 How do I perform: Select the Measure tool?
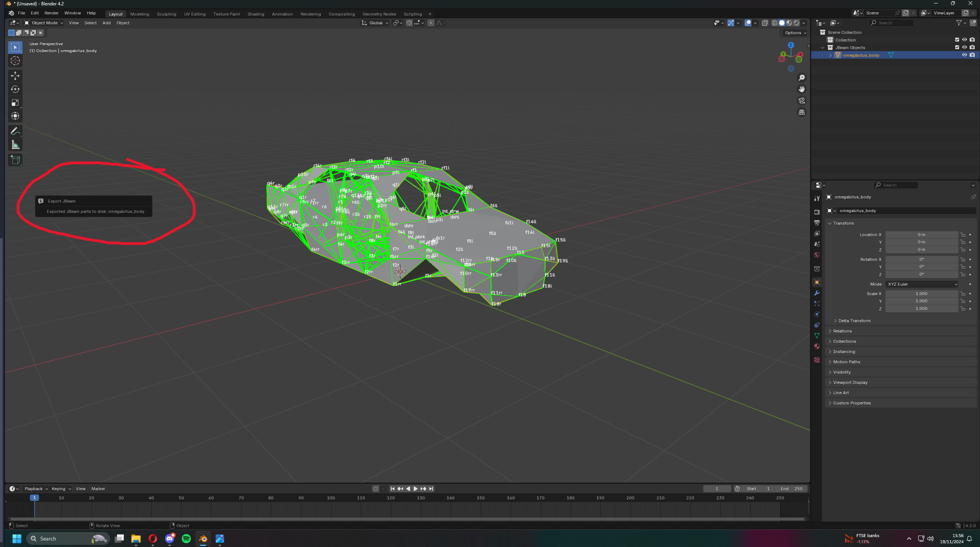point(15,145)
